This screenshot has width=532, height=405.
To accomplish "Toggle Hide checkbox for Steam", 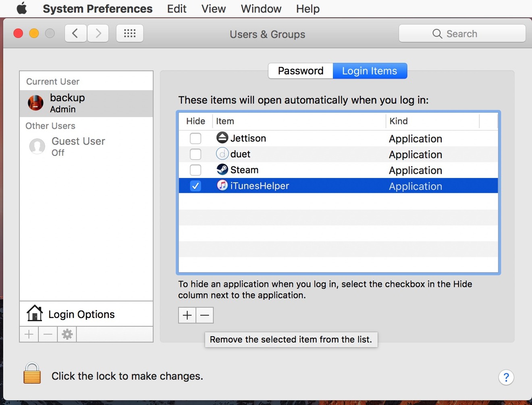I will pos(195,170).
